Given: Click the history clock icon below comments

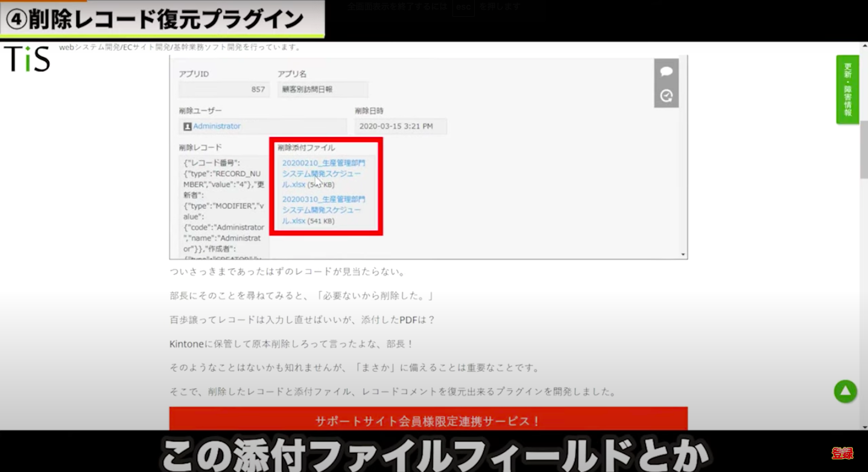Looking at the screenshot, I should (x=666, y=96).
